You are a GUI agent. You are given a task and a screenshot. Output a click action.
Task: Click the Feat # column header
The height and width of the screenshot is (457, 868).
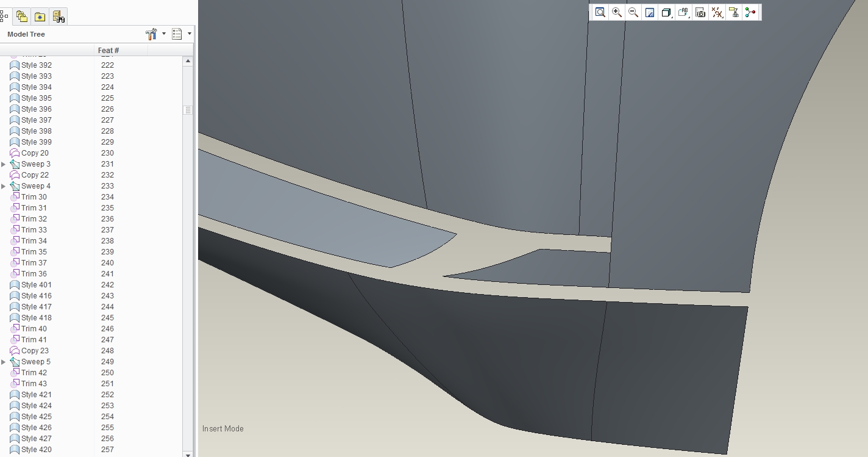click(x=108, y=50)
